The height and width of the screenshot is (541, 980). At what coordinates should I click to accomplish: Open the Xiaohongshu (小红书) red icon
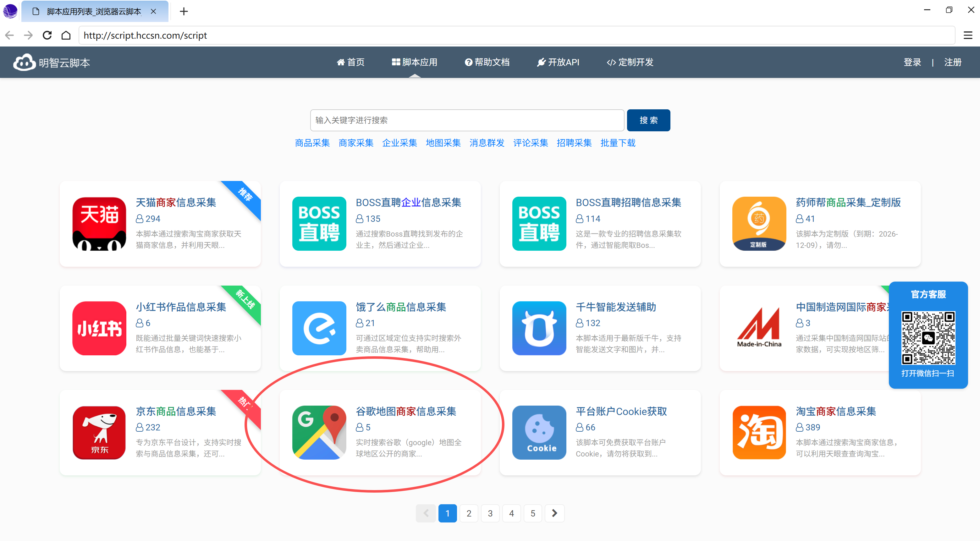click(99, 328)
